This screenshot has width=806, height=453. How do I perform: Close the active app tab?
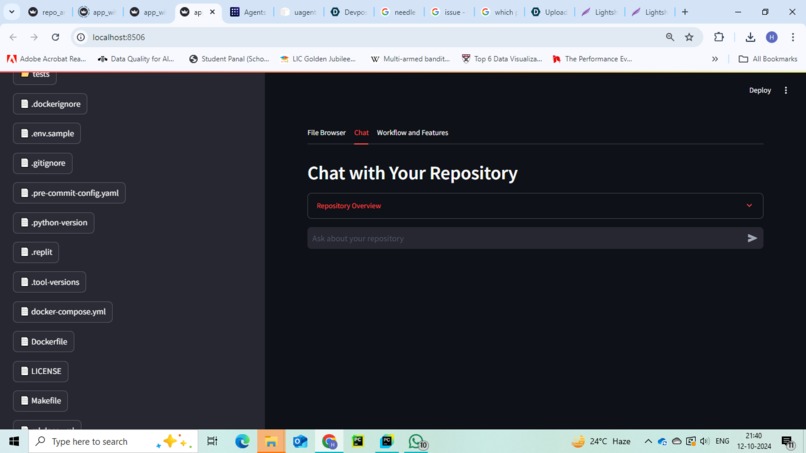pyautogui.click(x=212, y=12)
